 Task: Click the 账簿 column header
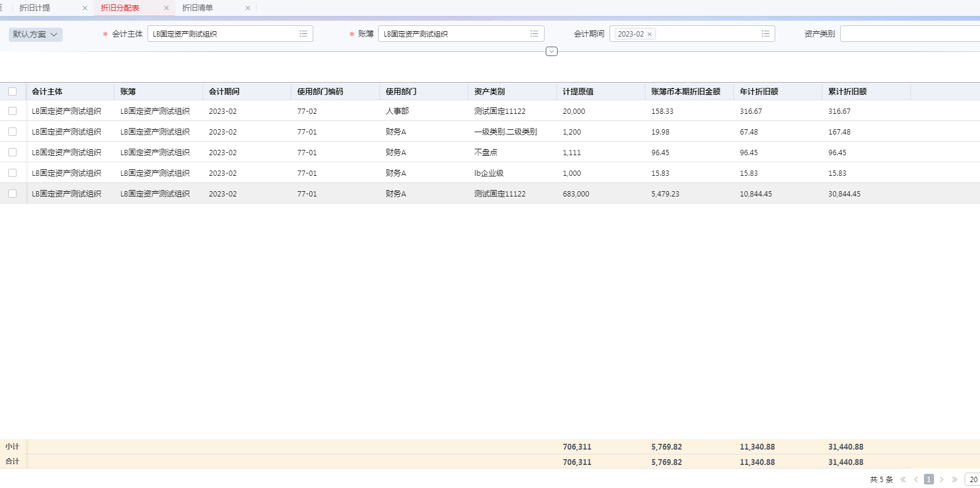coord(128,91)
